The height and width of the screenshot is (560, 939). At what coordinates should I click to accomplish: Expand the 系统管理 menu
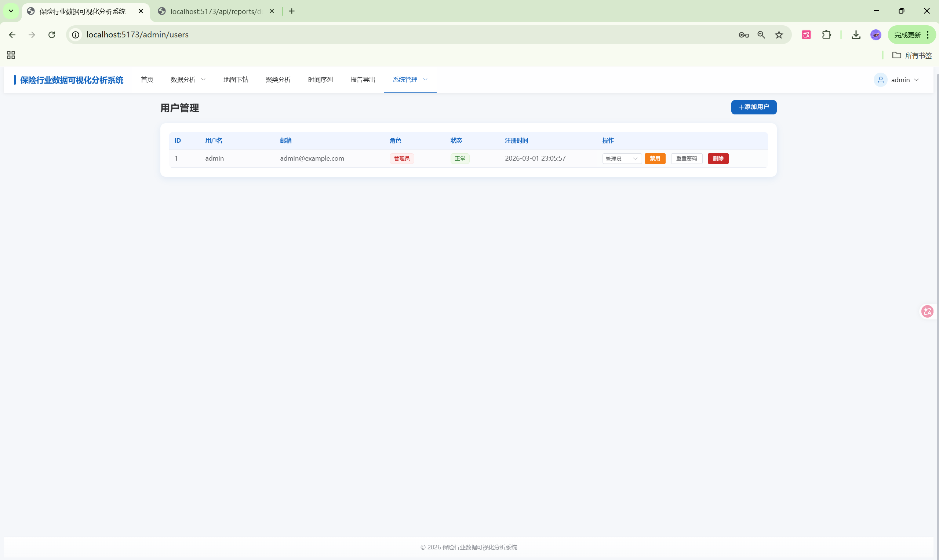[410, 80]
